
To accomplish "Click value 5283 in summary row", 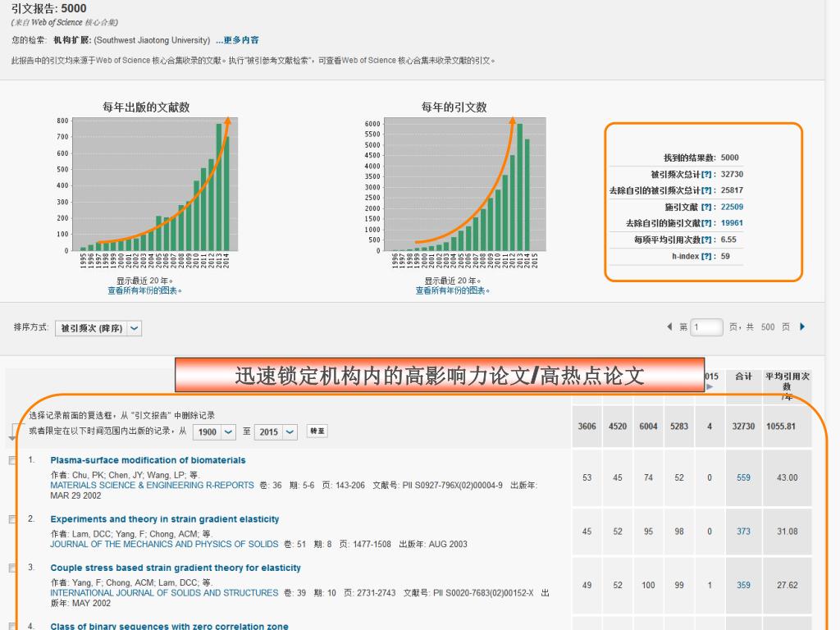I will tap(679, 427).
